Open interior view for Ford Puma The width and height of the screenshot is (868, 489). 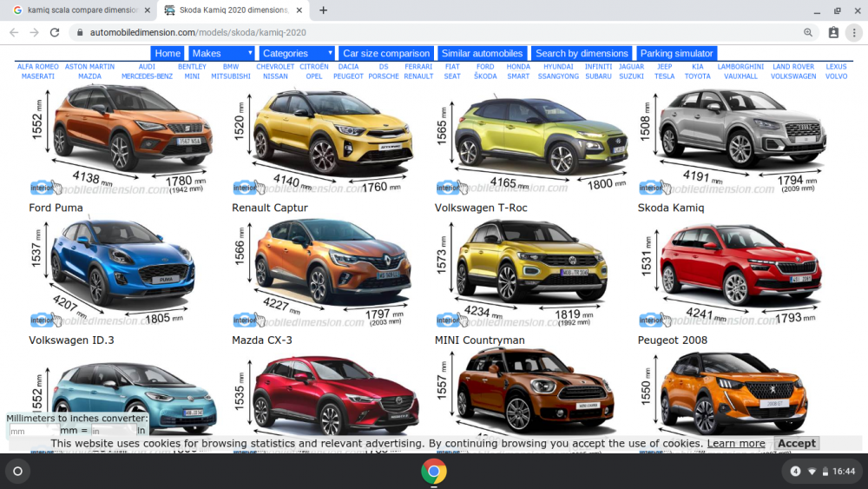click(x=46, y=320)
